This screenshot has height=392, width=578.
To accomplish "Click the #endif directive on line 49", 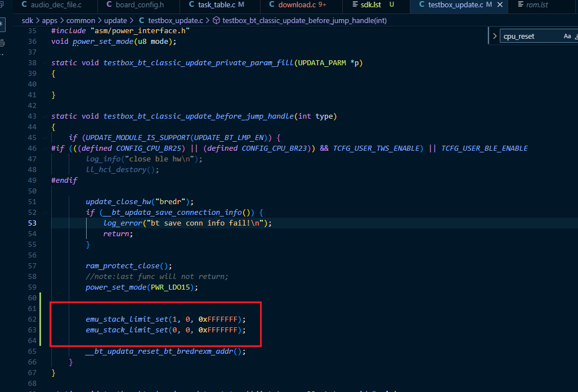I will [x=64, y=181].
